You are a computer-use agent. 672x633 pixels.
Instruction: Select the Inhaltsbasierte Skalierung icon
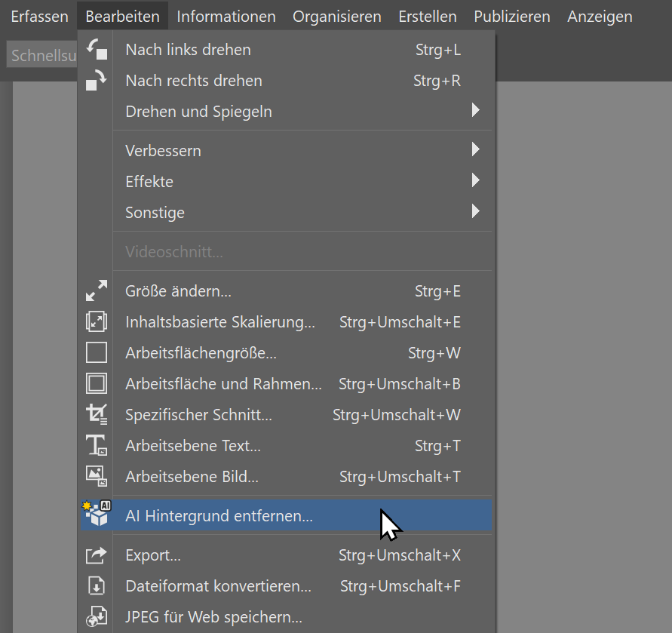(x=97, y=321)
